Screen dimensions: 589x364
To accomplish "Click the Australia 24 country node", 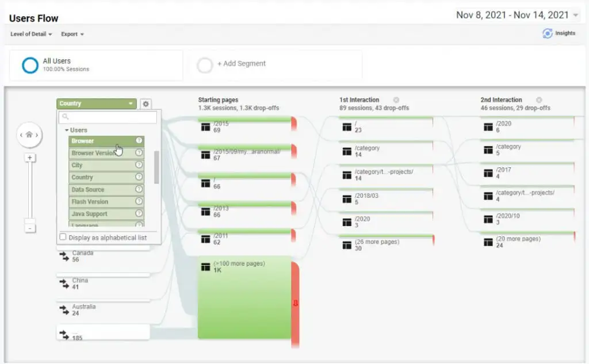I will click(104, 309).
